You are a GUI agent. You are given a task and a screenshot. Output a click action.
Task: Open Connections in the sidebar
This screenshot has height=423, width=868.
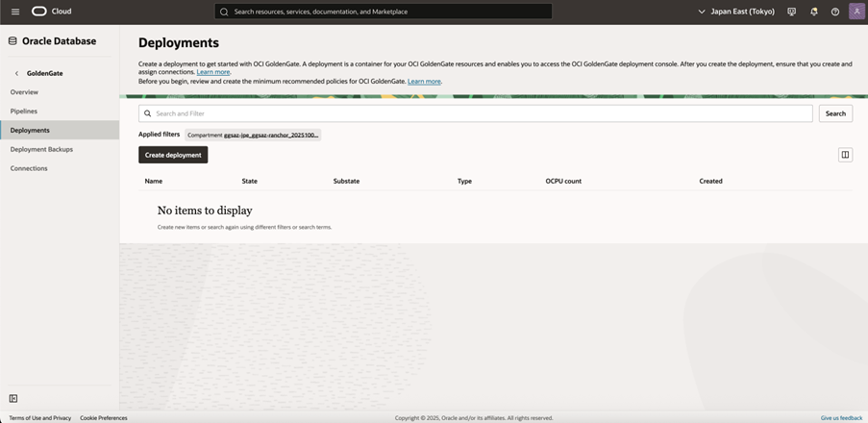pos(29,168)
